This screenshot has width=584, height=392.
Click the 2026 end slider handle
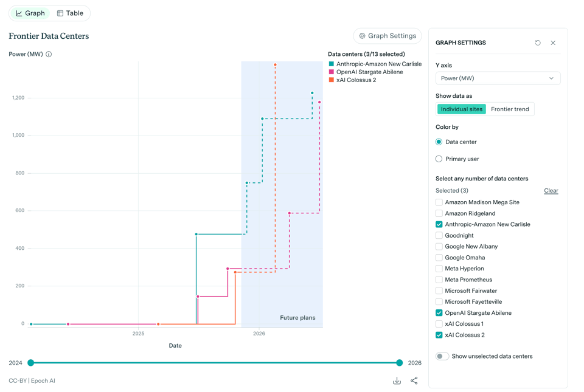[x=400, y=363]
